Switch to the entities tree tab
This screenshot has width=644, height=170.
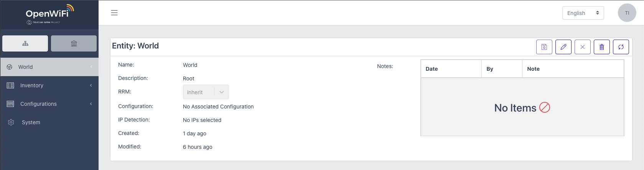[25, 43]
